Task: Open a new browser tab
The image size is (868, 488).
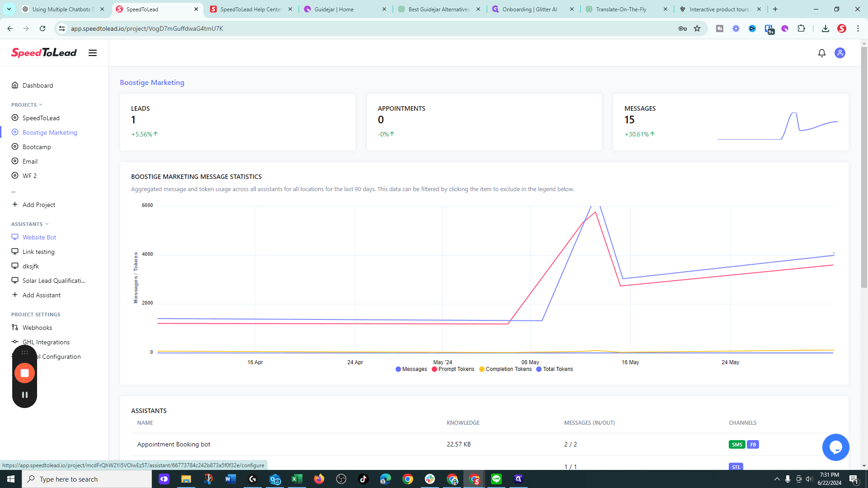Action: [x=775, y=9]
